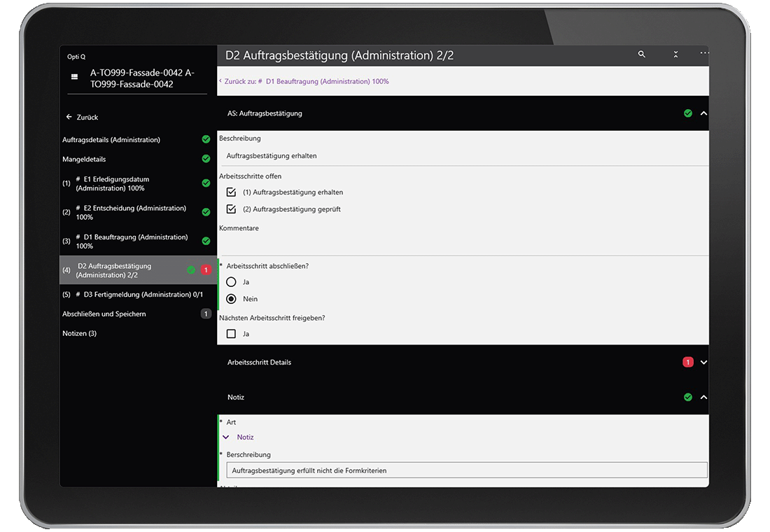Click the red error badge on D2 Auftragsbestätigung
The width and height of the screenshot is (770, 532).
click(x=206, y=270)
